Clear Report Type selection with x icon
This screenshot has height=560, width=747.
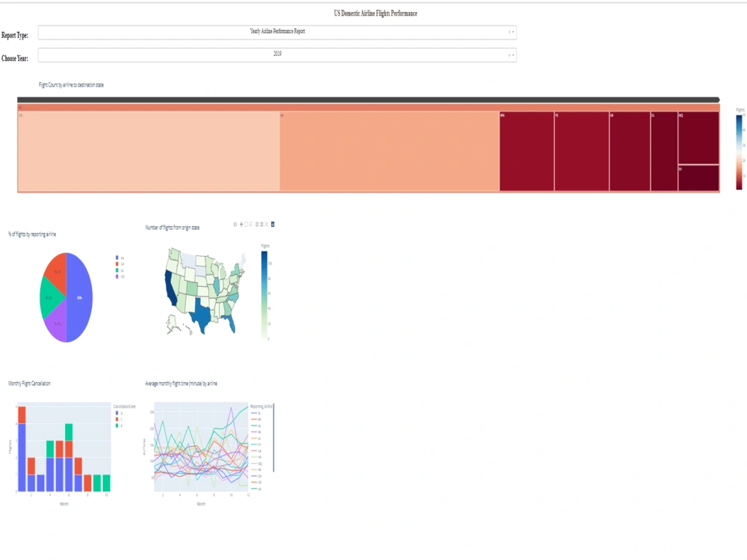click(x=509, y=32)
